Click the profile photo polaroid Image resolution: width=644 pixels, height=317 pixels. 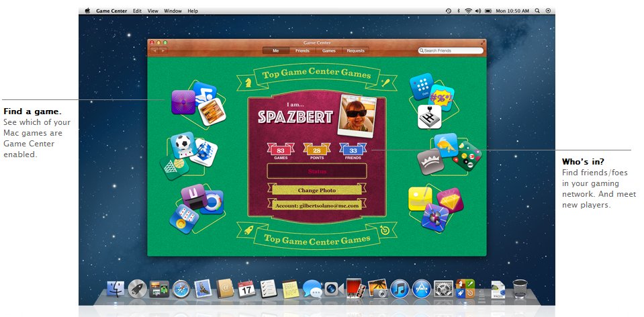tap(356, 116)
